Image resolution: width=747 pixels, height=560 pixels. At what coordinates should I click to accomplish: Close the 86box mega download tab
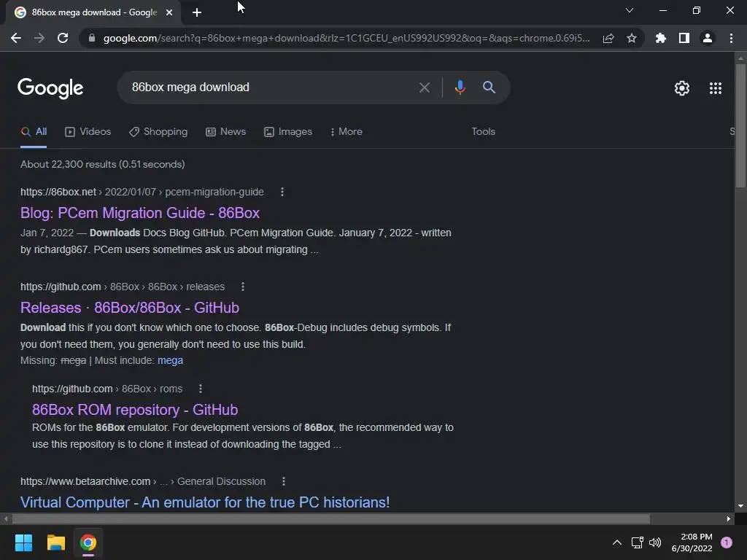point(169,12)
